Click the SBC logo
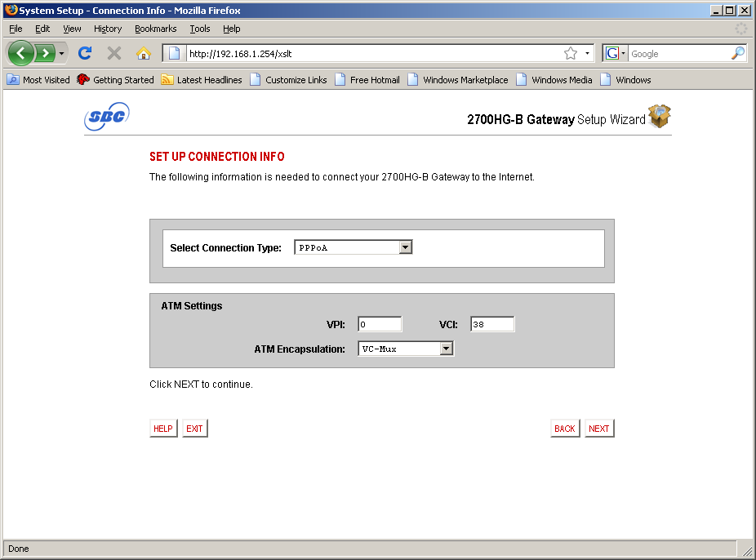 tap(106, 117)
